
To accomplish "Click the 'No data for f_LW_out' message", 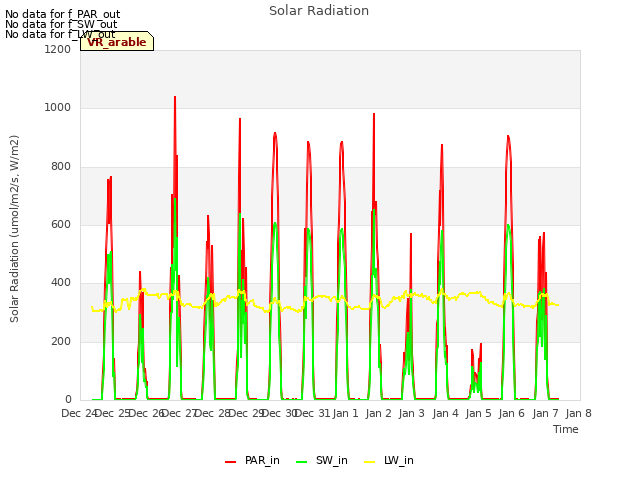I will (x=60, y=34).
